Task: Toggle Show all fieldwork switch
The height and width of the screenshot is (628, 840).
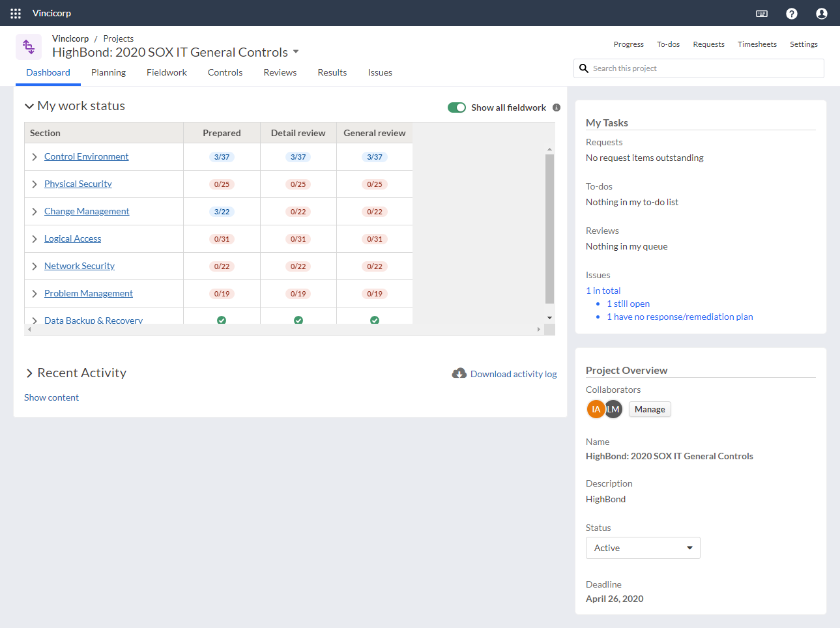Action: pos(457,107)
